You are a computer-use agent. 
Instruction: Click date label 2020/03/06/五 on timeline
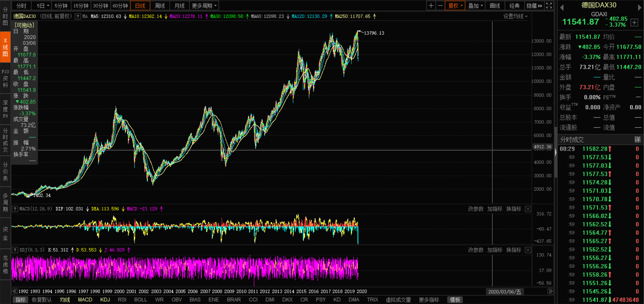point(505,292)
